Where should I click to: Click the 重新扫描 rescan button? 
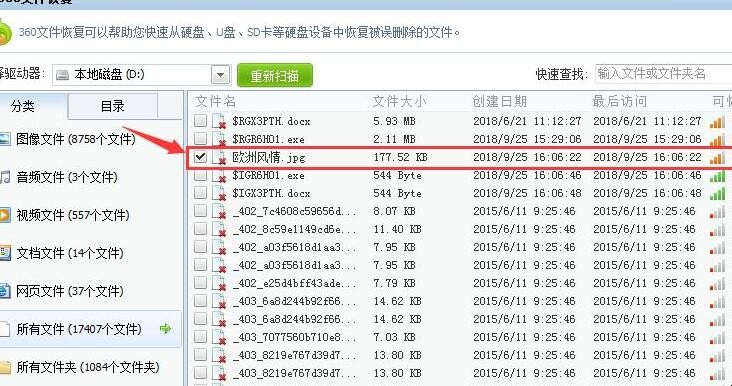[274, 75]
